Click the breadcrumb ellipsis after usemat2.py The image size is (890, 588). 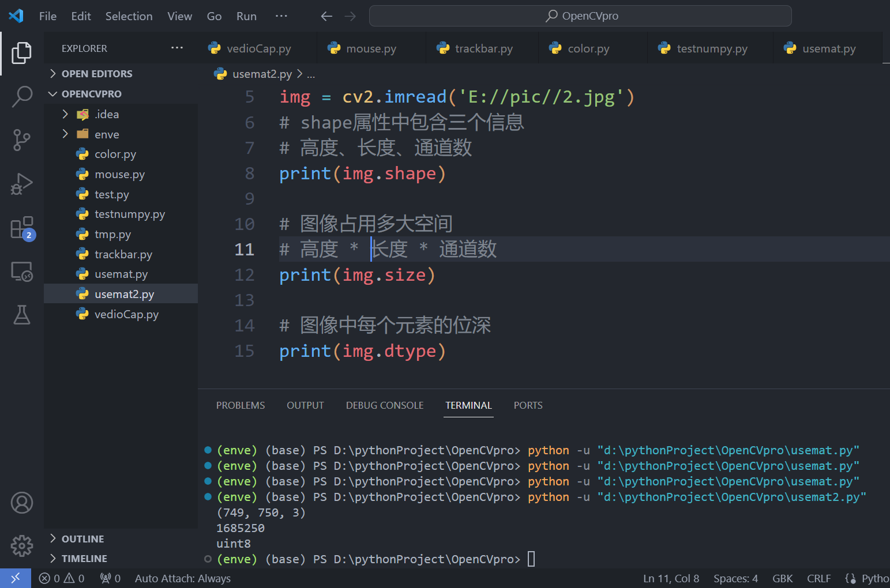(311, 74)
